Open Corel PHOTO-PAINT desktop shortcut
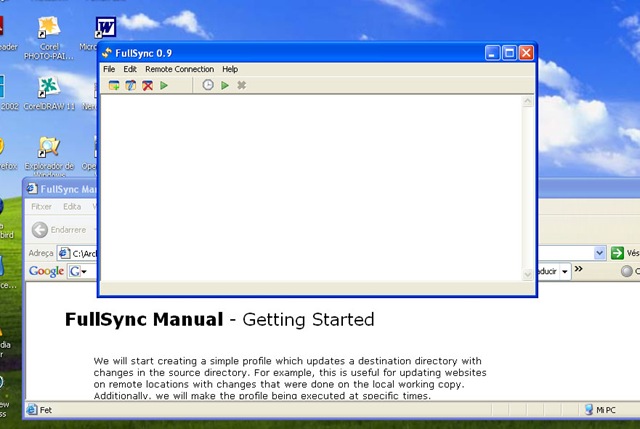Screen dimensions: 640x429 coord(49,38)
